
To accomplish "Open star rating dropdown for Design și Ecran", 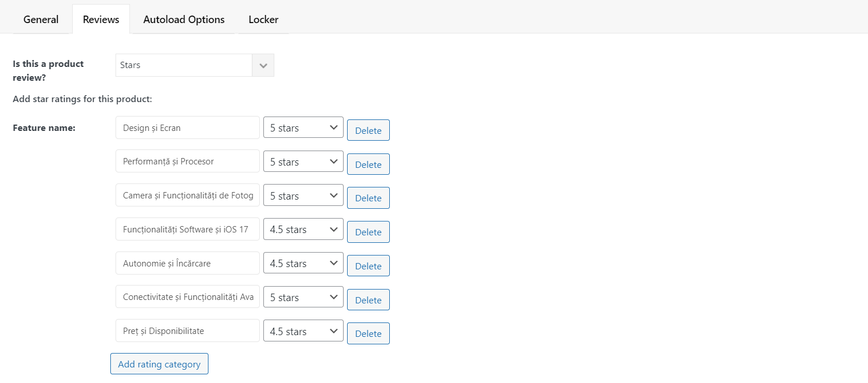I will tap(303, 127).
